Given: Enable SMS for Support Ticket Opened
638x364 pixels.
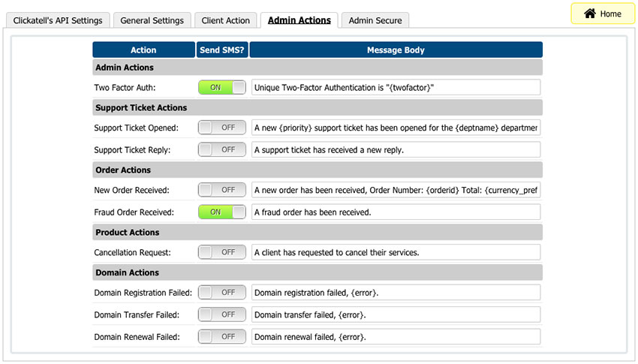Looking at the screenshot, I should point(221,128).
